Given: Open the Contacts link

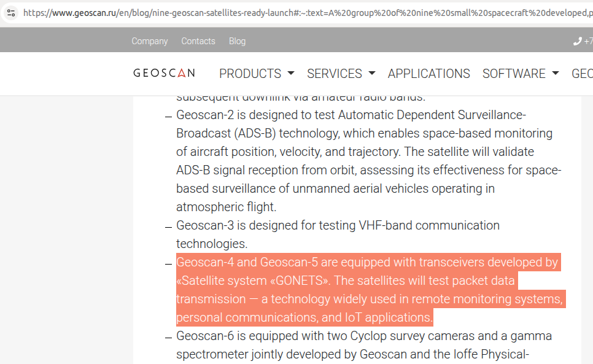Looking at the screenshot, I should [198, 41].
